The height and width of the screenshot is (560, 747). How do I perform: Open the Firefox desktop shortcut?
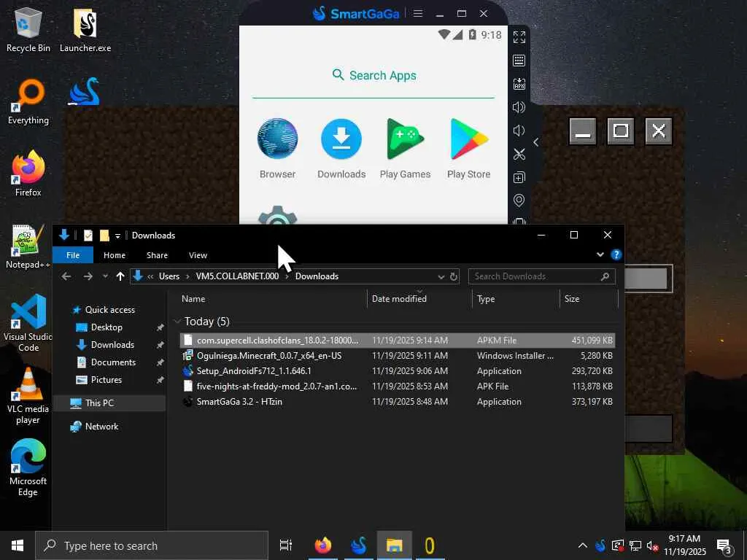point(28,174)
